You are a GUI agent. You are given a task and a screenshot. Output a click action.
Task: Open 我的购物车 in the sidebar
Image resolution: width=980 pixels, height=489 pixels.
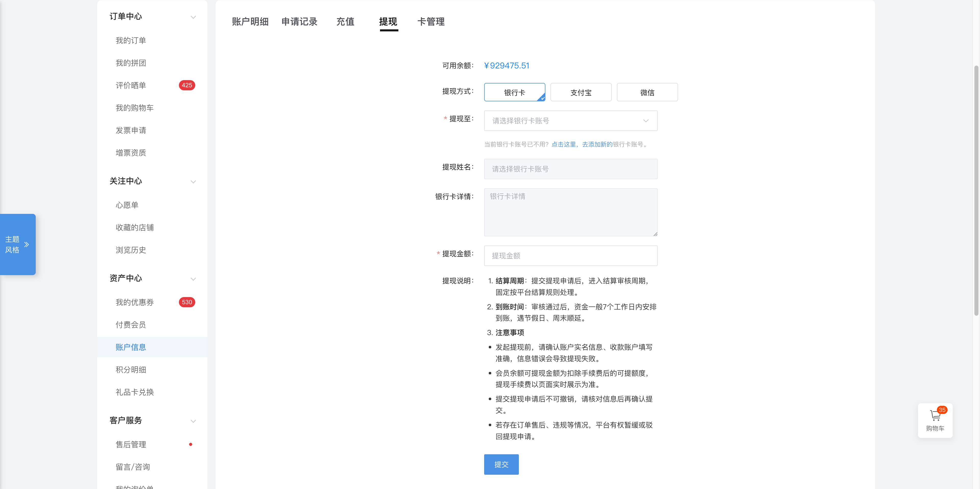click(134, 108)
